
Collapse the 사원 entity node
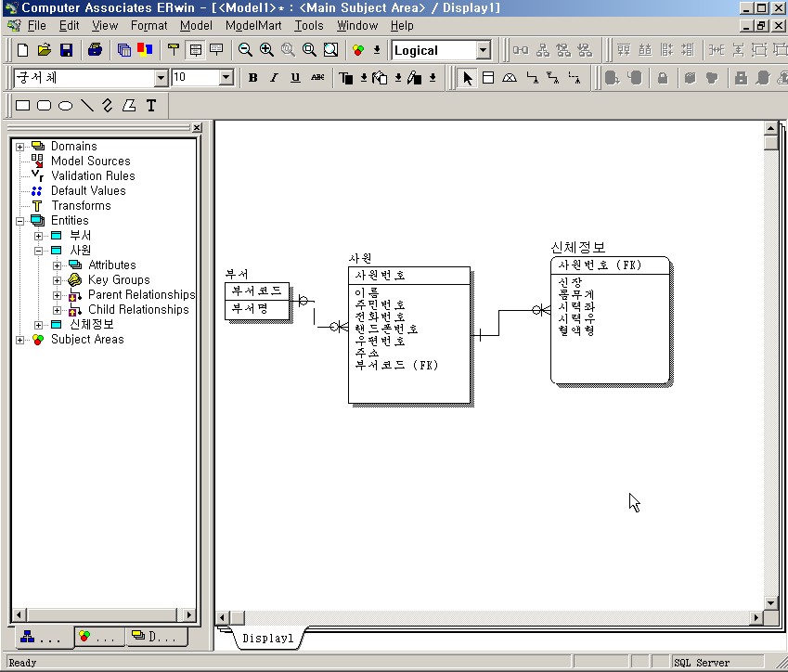pyautogui.click(x=38, y=251)
